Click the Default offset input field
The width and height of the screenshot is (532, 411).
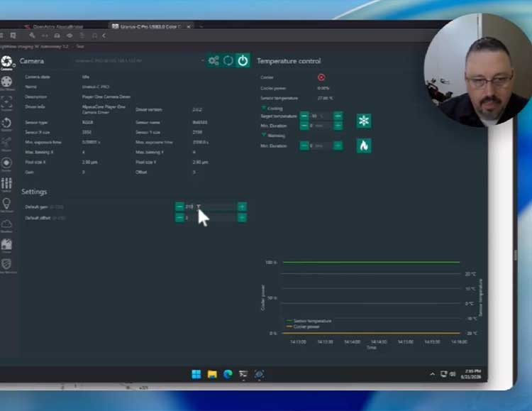click(211, 217)
